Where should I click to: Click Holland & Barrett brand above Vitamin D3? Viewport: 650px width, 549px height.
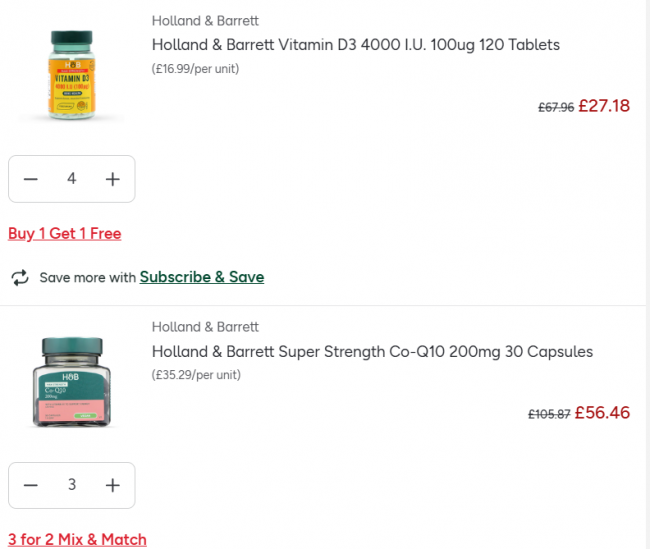click(x=205, y=20)
